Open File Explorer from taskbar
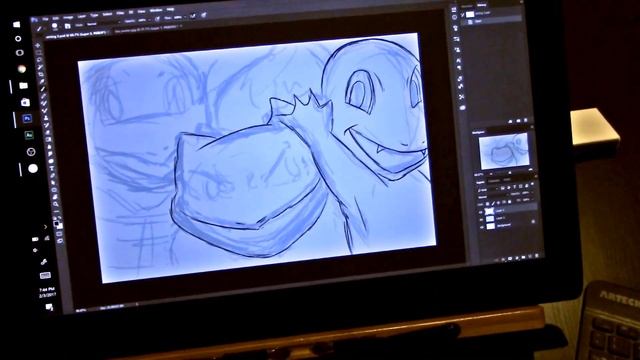The height and width of the screenshot is (360, 640). tap(24, 86)
